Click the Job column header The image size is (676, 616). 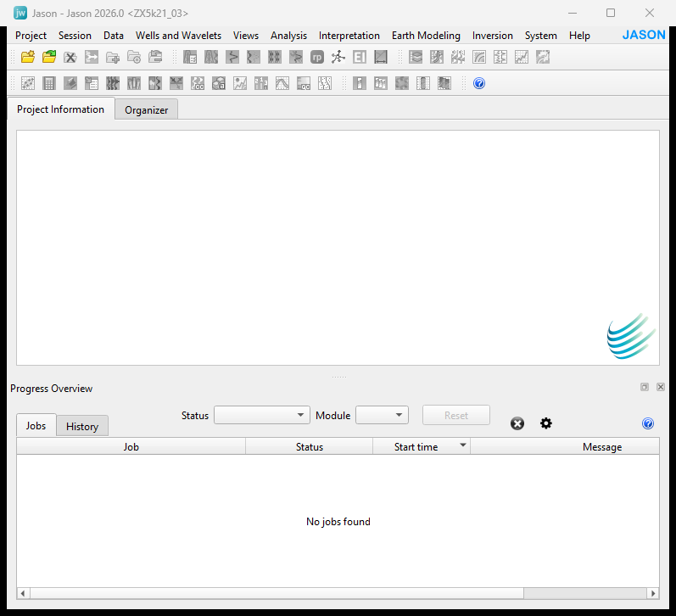point(131,446)
